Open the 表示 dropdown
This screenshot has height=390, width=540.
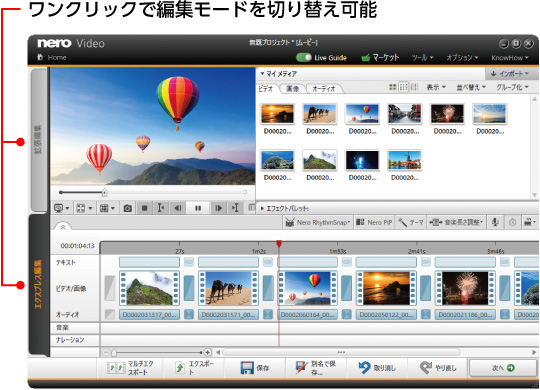click(436, 87)
